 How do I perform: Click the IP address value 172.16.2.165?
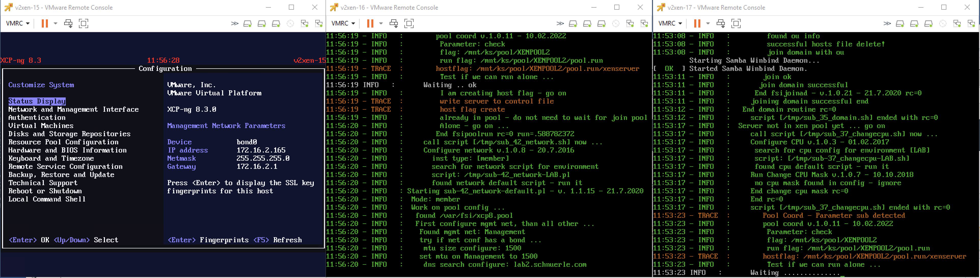pos(261,150)
